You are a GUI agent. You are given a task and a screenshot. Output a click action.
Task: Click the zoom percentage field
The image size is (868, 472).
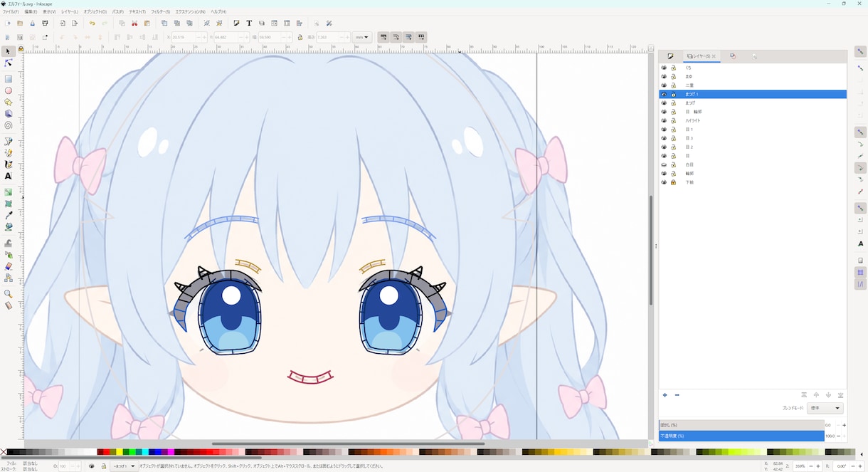coord(800,466)
